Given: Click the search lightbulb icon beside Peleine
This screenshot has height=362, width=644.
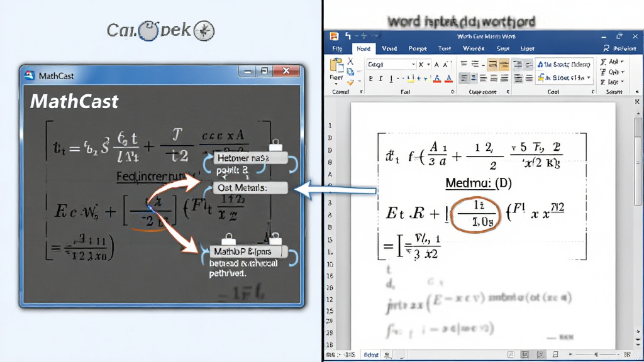Looking at the screenshot, I should point(606,48).
